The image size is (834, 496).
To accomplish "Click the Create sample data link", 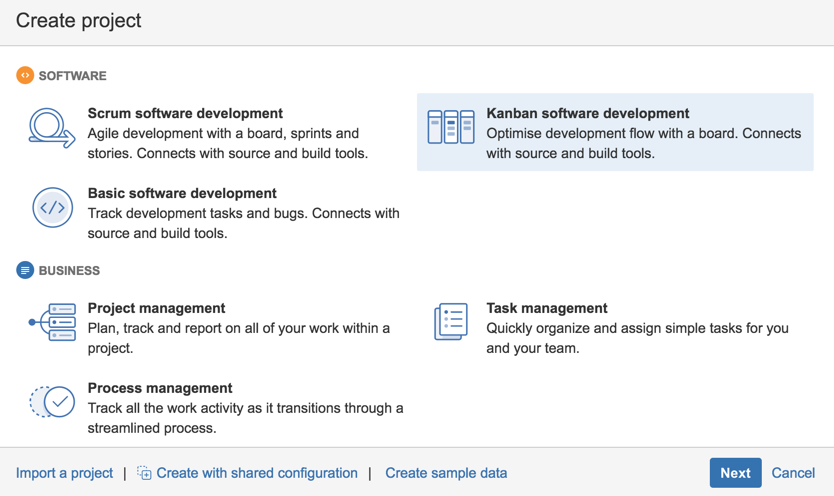I will (x=446, y=473).
